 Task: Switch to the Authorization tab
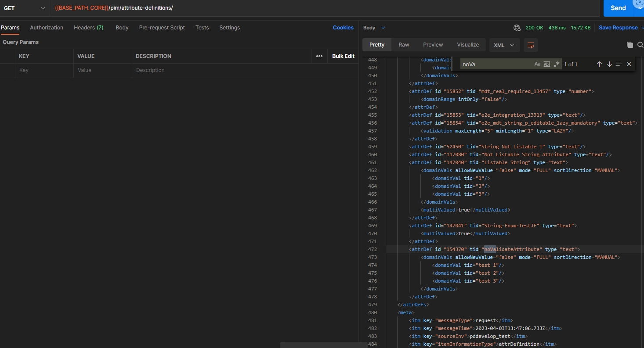pyautogui.click(x=47, y=28)
